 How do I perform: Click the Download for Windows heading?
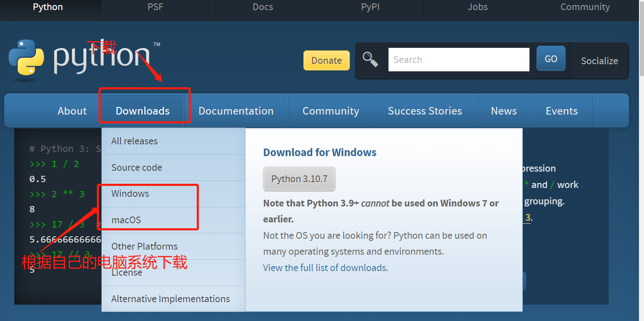[x=320, y=152]
